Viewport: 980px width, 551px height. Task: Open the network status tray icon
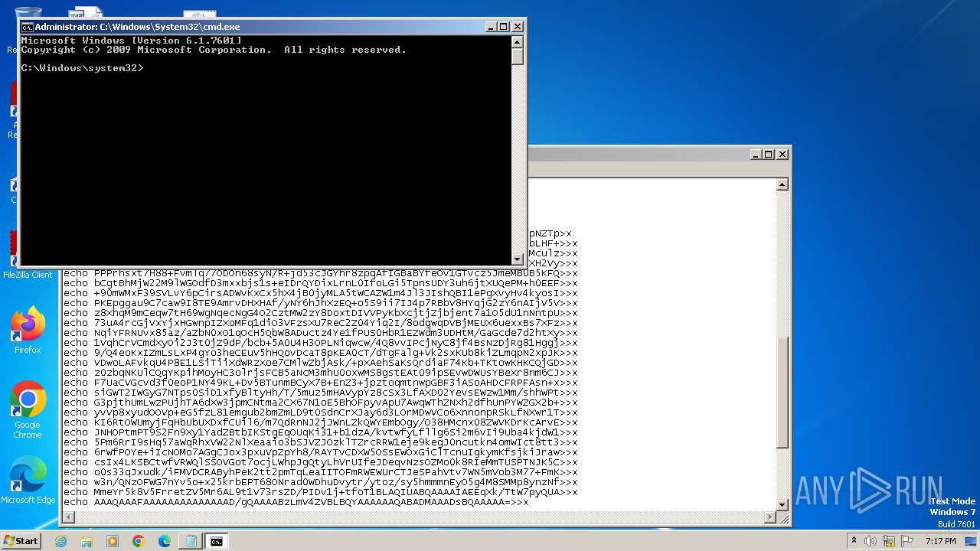(890, 541)
